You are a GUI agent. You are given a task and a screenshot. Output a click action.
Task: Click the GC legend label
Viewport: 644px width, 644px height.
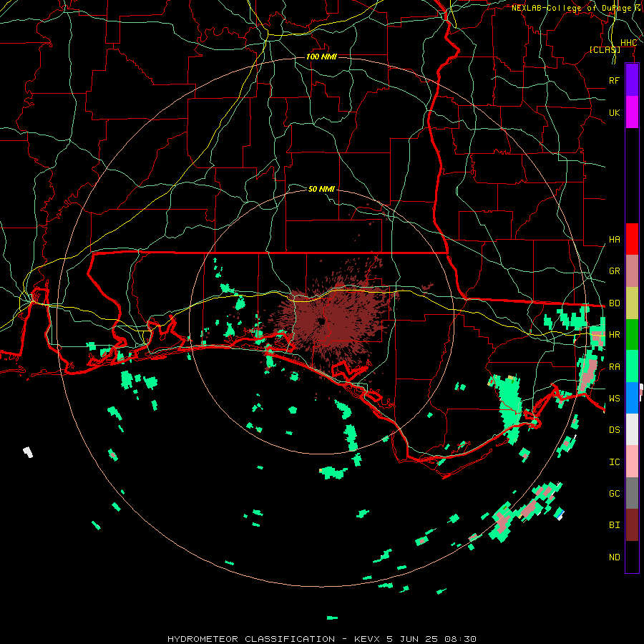pyautogui.click(x=614, y=494)
